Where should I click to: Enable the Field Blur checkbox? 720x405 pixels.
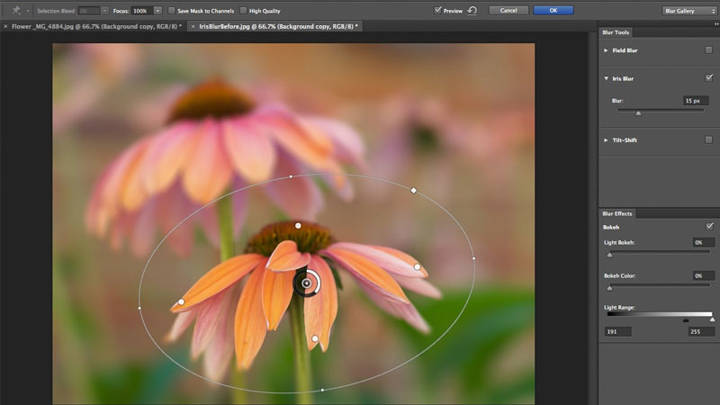[x=709, y=50]
